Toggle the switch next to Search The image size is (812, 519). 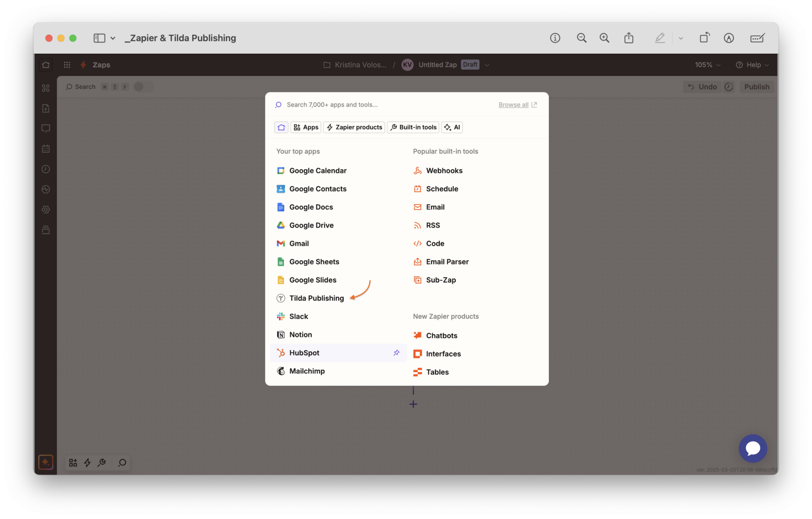(x=143, y=87)
